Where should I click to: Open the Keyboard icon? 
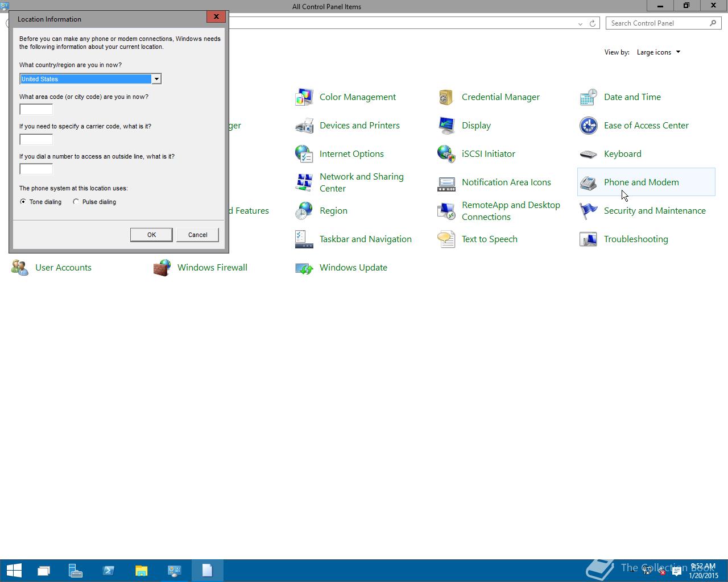589,154
